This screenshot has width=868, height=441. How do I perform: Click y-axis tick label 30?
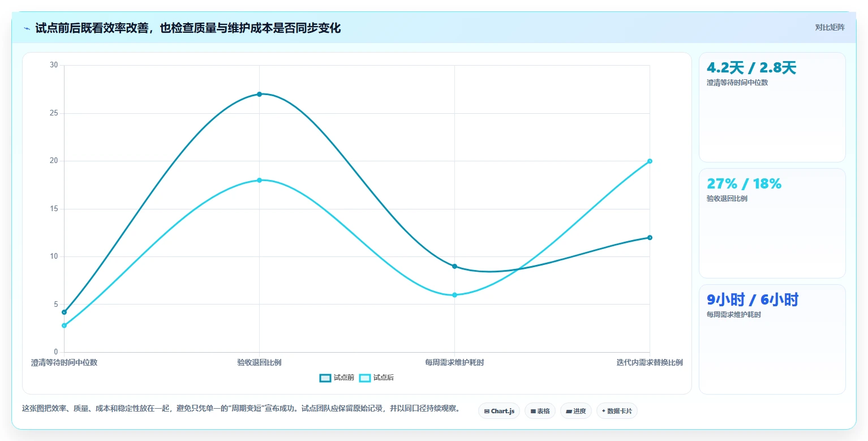(x=54, y=65)
